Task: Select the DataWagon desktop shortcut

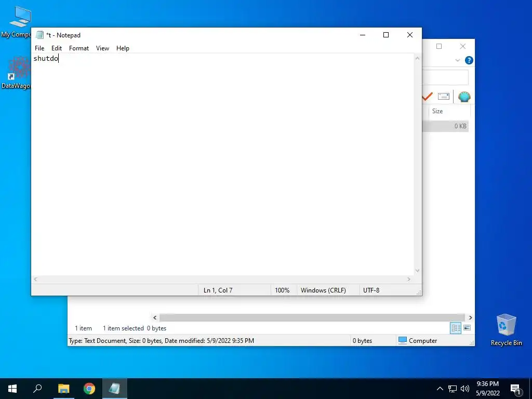Action: 16,73
